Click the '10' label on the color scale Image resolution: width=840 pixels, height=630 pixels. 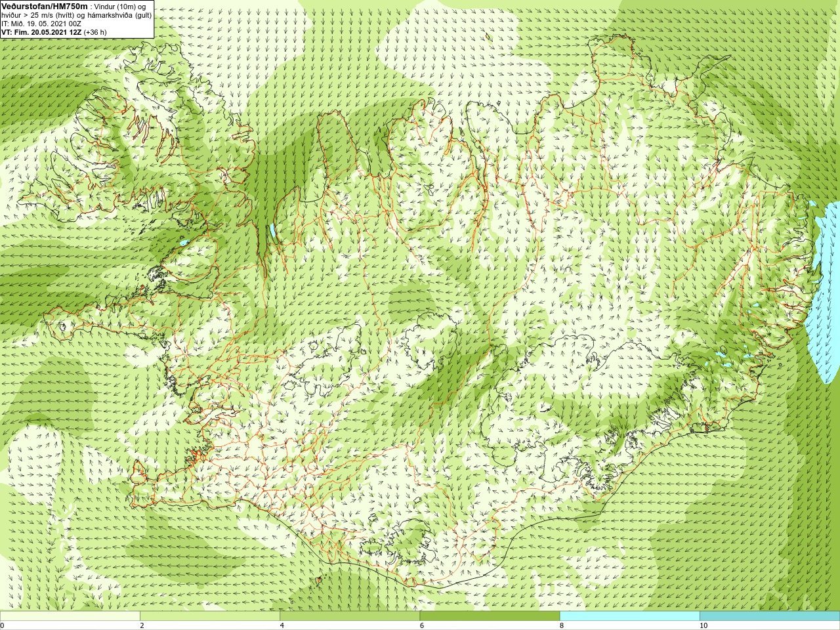click(x=703, y=625)
